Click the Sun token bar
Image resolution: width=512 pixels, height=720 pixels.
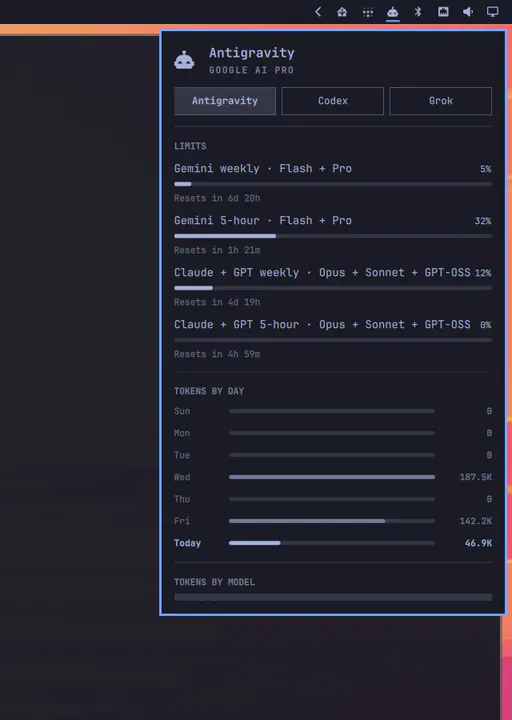point(332,411)
